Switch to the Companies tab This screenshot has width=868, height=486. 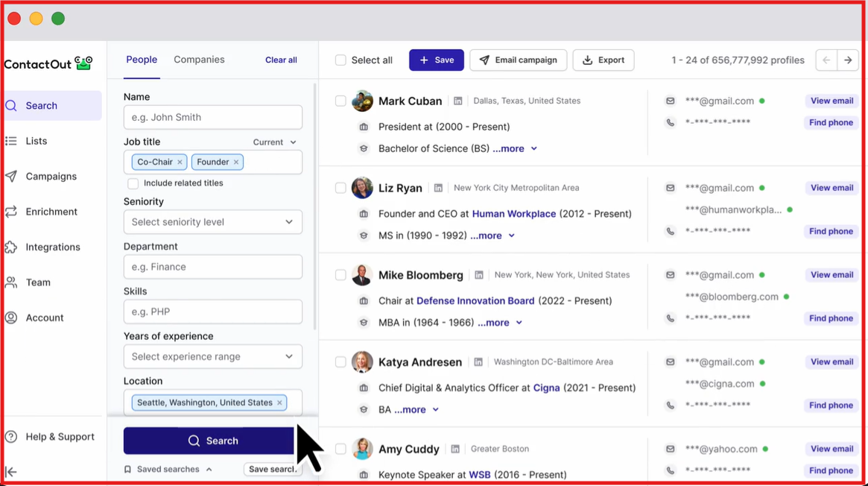tap(199, 59)
